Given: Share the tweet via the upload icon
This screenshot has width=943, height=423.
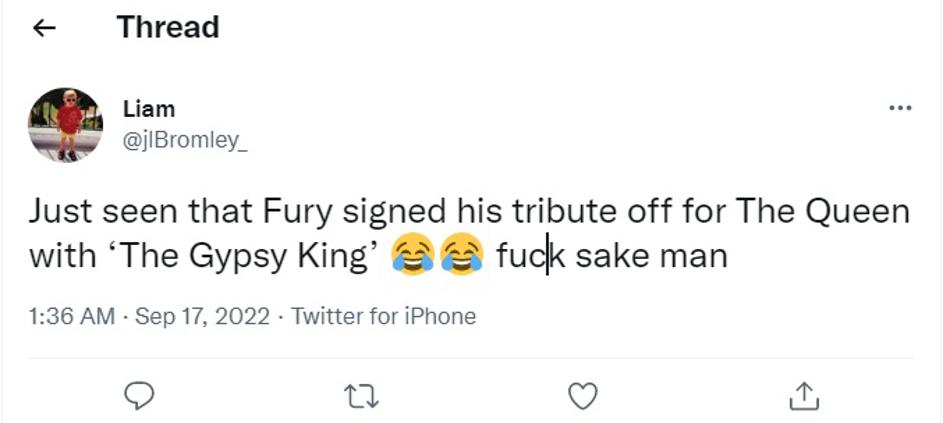Looking at the screenshot, I should pyautogui.click(x=804, y=397).
